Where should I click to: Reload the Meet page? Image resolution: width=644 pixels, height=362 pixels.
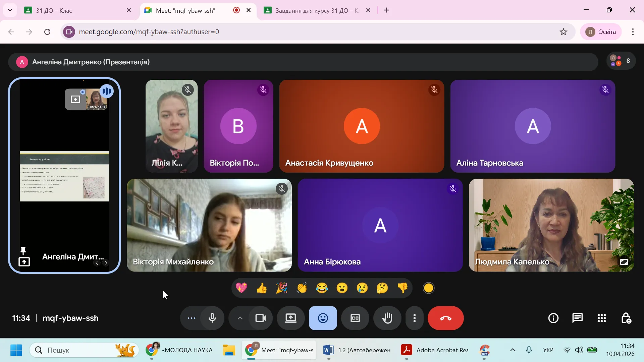coord(47,32)
